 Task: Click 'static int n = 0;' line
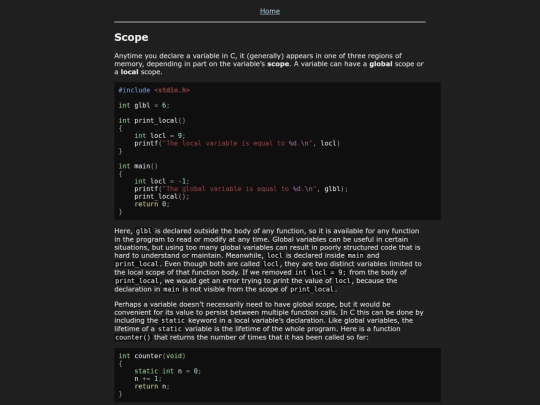tap(168, 371)
